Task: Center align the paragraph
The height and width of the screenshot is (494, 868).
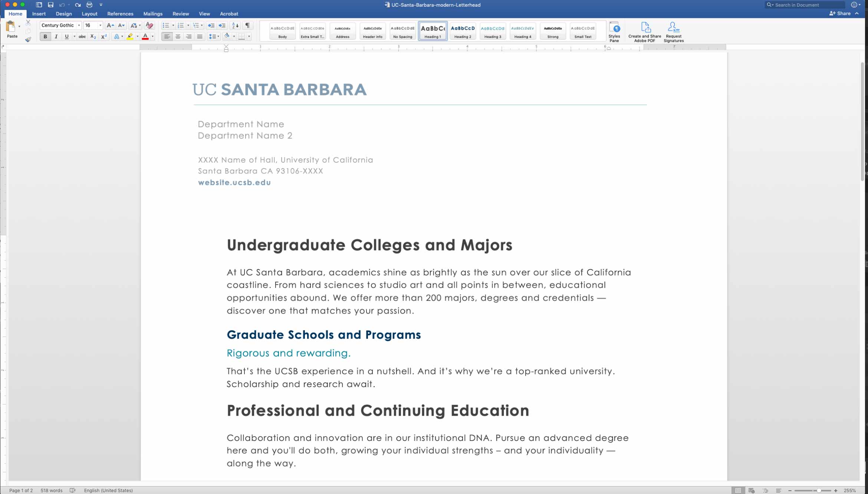Action: tap(178, 36)
